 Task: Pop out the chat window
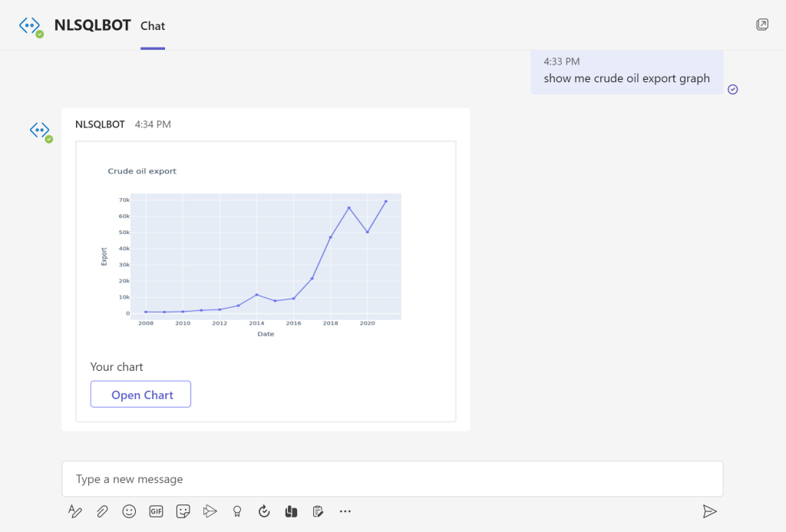(x=762, y=24)
